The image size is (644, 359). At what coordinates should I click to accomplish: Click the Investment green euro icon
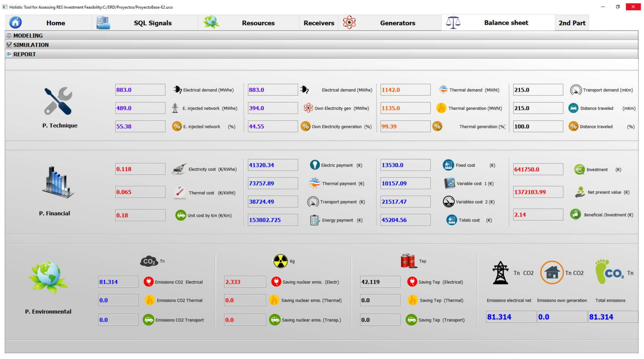579,169
